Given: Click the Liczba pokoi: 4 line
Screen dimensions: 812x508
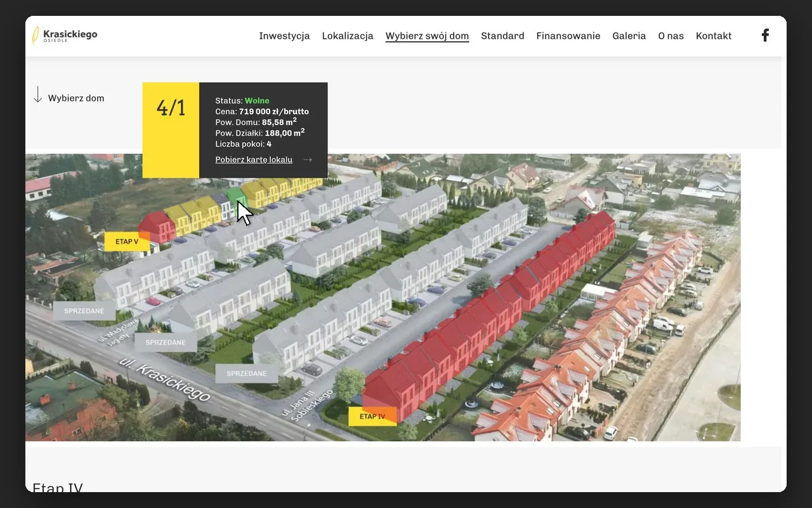Looking at the screenshot, I should coord(244,144).
